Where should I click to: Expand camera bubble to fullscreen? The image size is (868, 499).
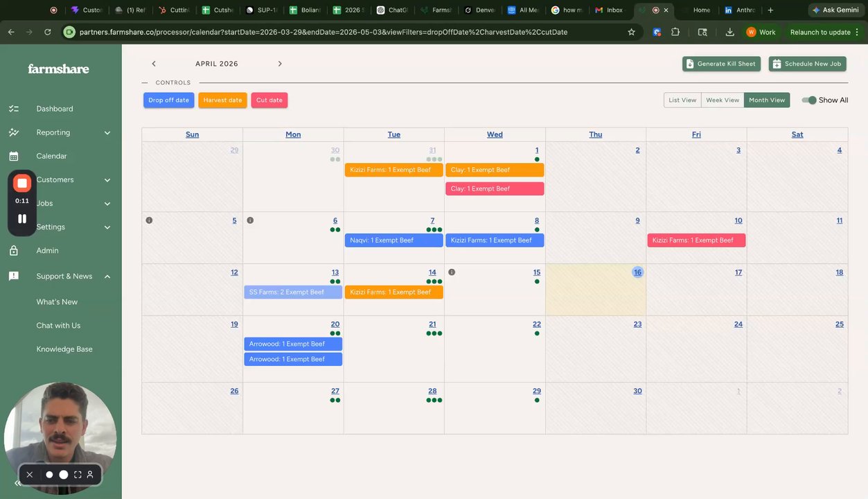click(x=78, y=475)
